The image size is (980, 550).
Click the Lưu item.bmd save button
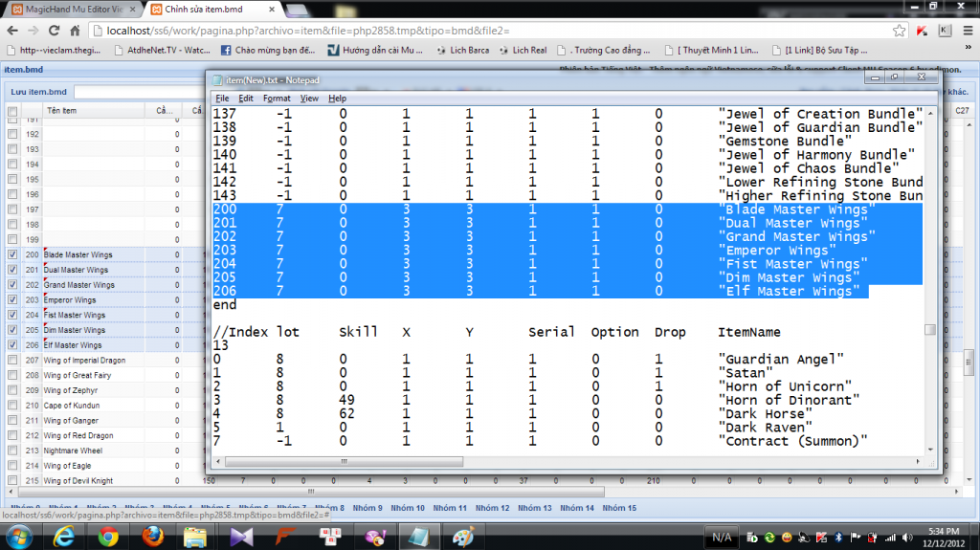pyautogui.click(x=38, y=92)
